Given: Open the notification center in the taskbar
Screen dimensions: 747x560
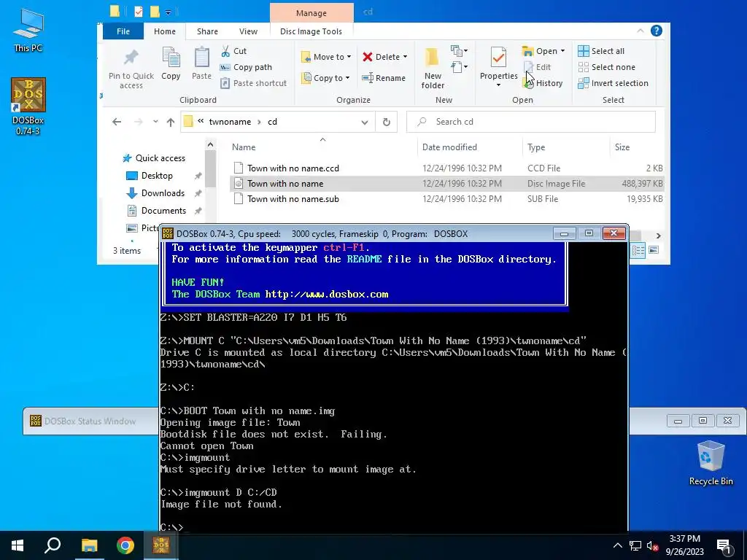Looking at the screenshot, I should (x=724, y=546).
